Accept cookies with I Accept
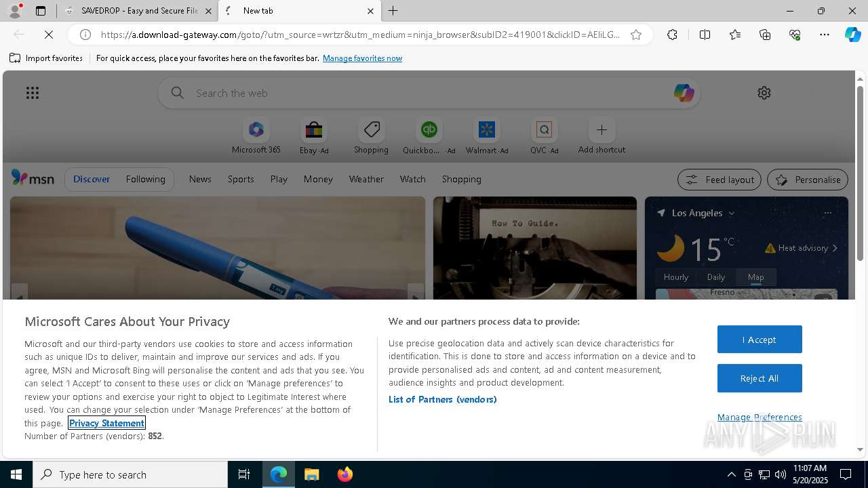Viewport: 868px width, 488px height. [759, 340]
